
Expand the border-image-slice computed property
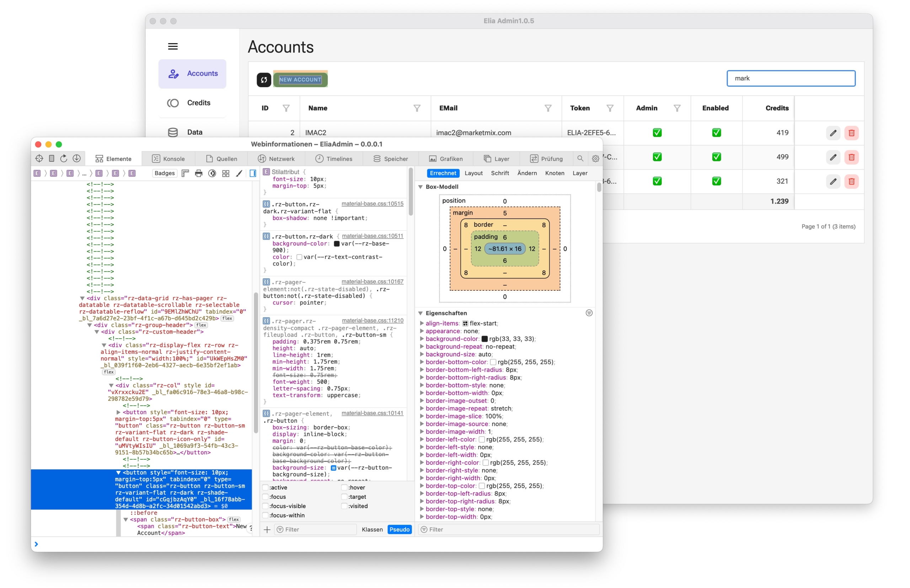tap(422, 416)
